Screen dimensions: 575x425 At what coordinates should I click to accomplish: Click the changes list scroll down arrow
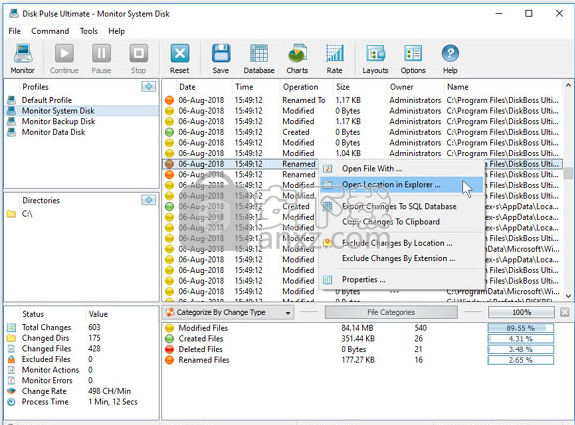coord(568,296)
